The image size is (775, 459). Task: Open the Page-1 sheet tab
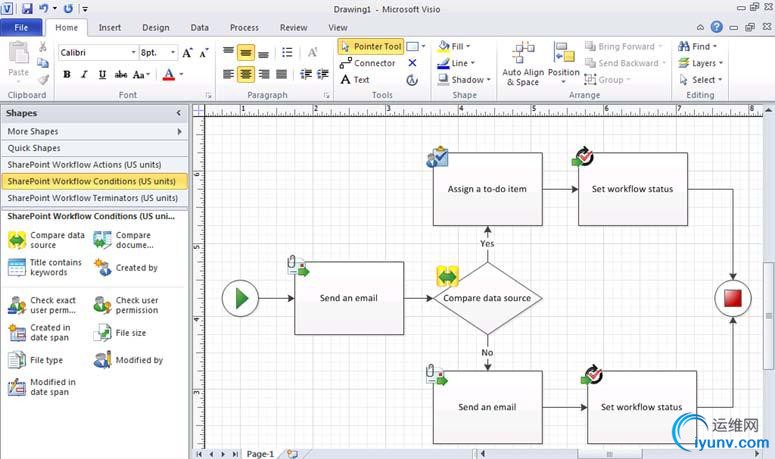pyautogui.click(x=260, y=454)
